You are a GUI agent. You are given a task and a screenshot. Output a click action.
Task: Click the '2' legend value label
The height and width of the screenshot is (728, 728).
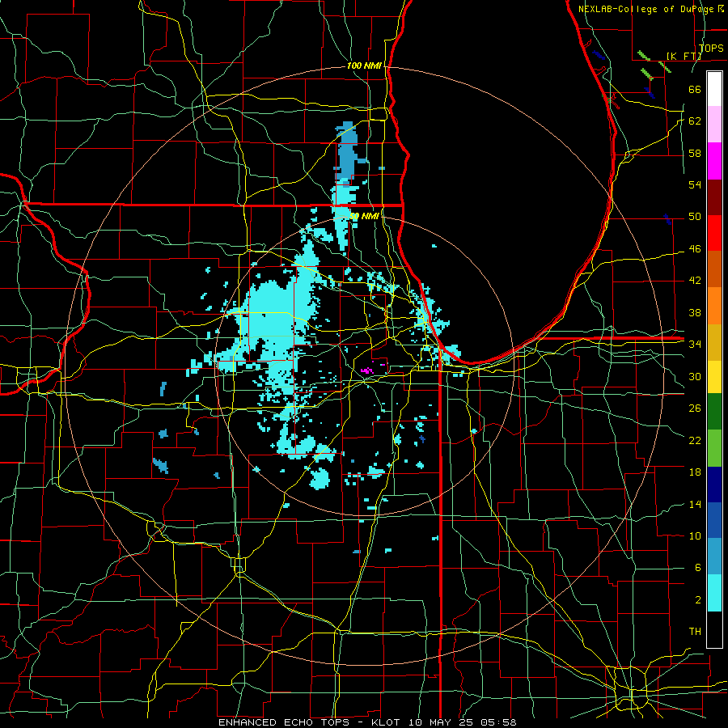click(x=697, y=599)
